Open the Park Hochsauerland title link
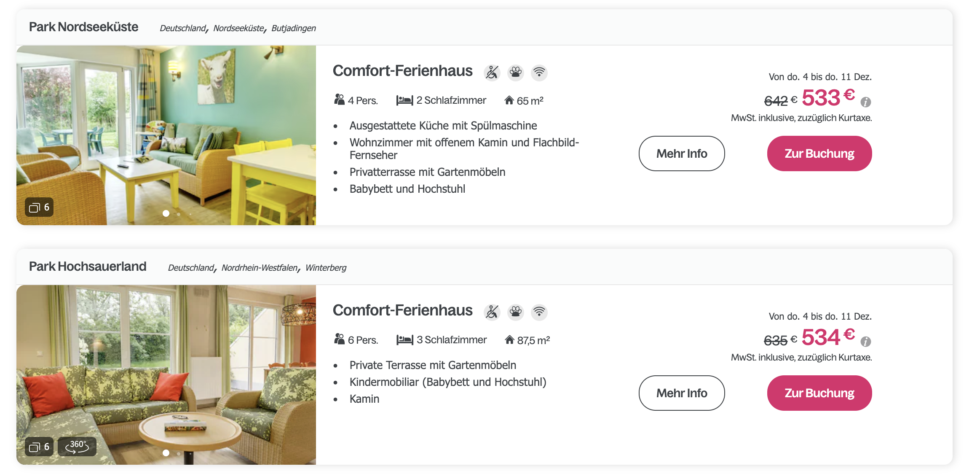 point(88,267)
